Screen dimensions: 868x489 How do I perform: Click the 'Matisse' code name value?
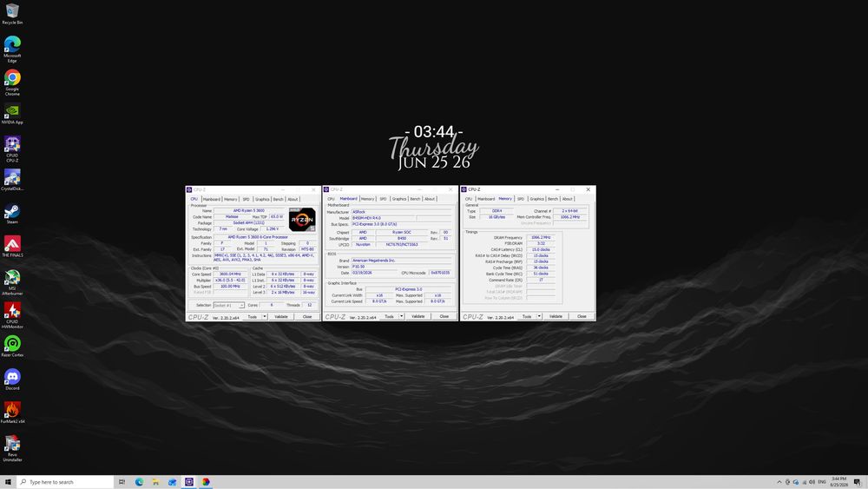[x=232, y=216]
